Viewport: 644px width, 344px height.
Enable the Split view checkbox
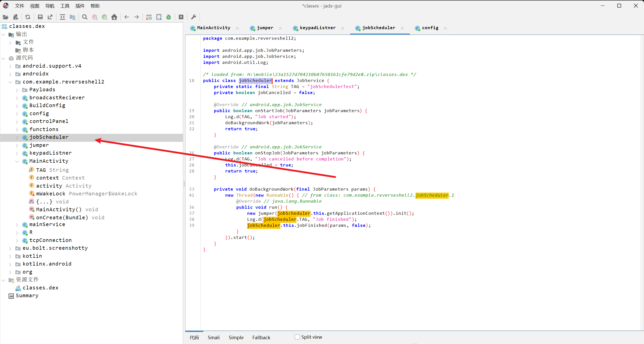pyautogui.click(x=297, y=337)
